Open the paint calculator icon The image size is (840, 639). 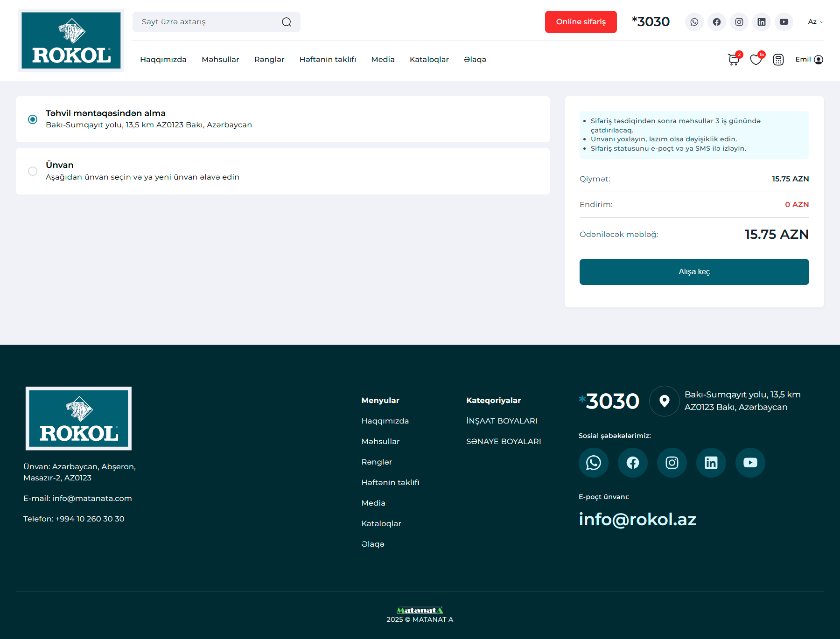778,60
